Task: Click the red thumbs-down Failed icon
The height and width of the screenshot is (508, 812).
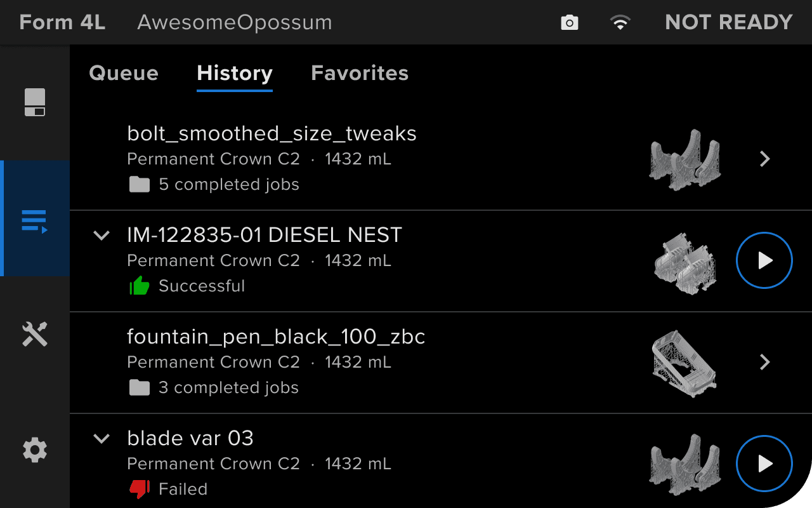Action: tap(140, 489)
